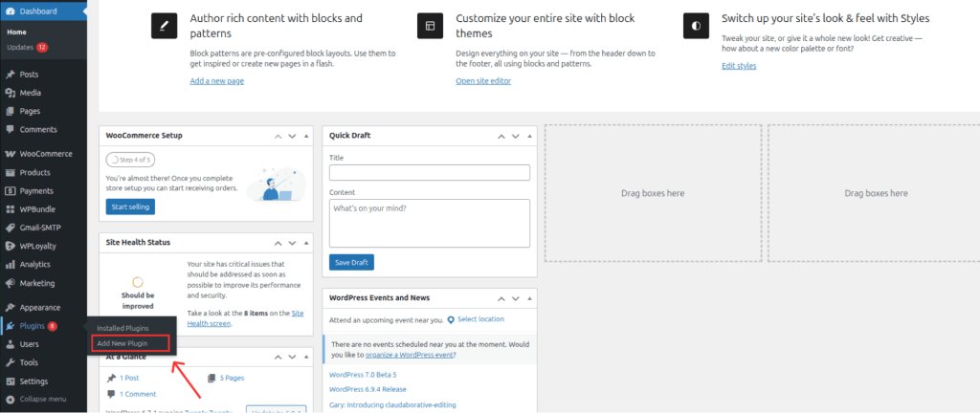
Task: Click the WooCommerce logo icon
Action: pyautogui.click(x=10, y=154)
